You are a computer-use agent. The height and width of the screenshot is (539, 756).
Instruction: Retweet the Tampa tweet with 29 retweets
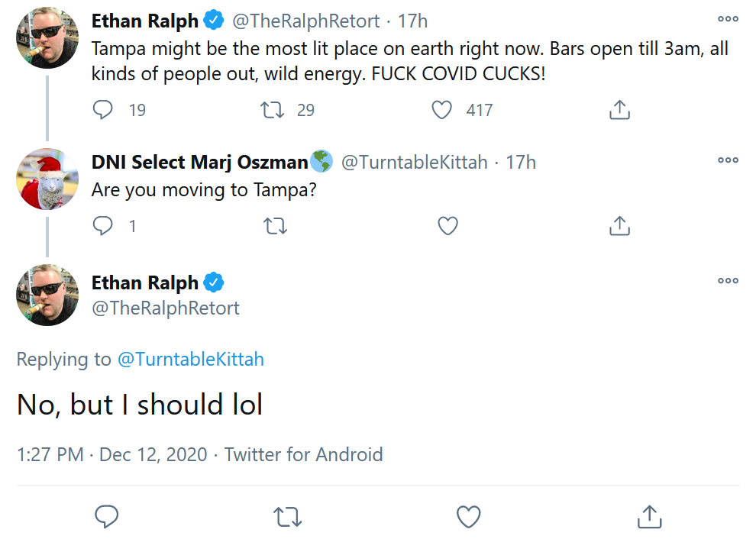pos(273,110)
